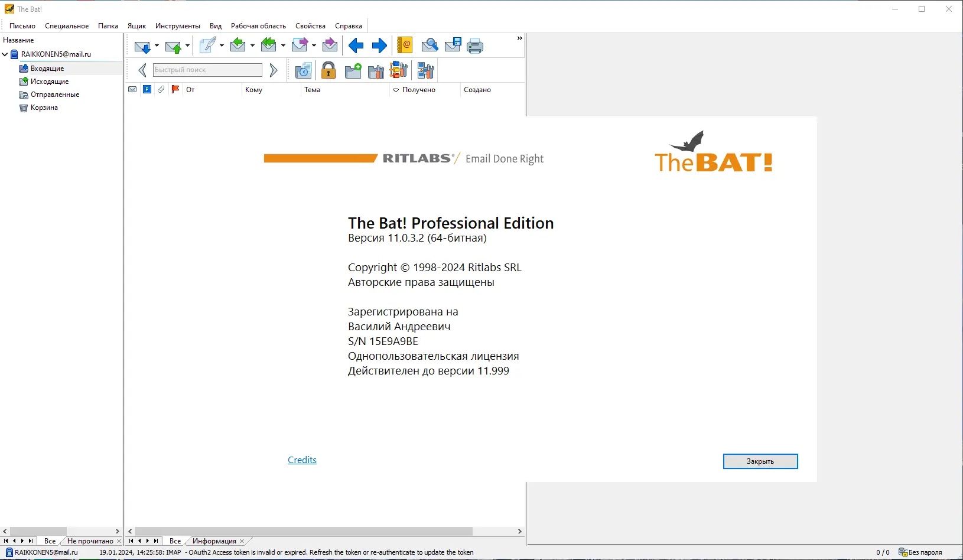
Task: Open the Вид menu
Action: point(216,26)
